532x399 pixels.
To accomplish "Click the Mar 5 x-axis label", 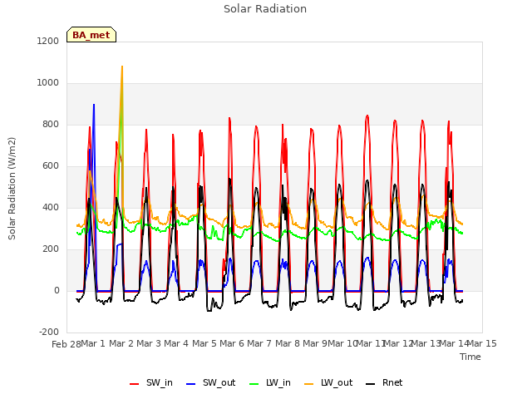I will coord(204,343).
